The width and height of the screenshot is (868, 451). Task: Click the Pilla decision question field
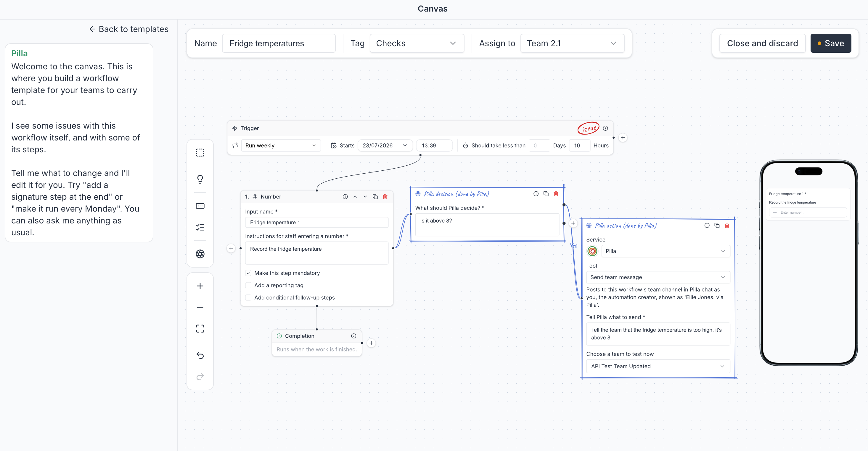click(x=487, y=225)
